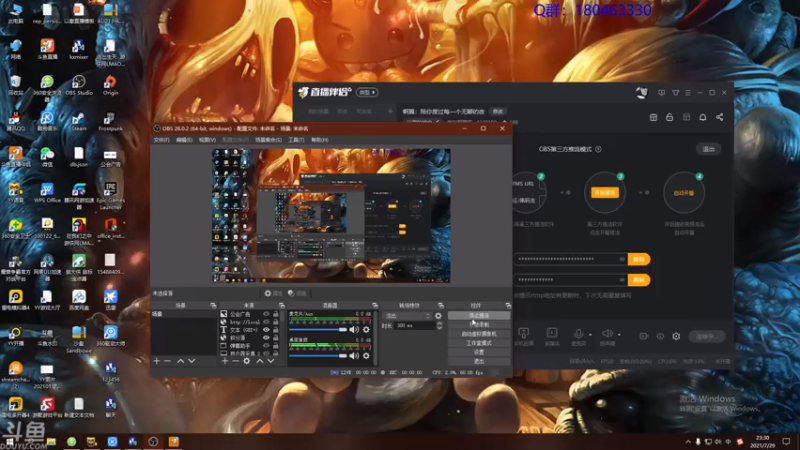Click camera icon in companion bottom bar
The image size is (800, 450).
pyautogui.click(x=643, y=336)
